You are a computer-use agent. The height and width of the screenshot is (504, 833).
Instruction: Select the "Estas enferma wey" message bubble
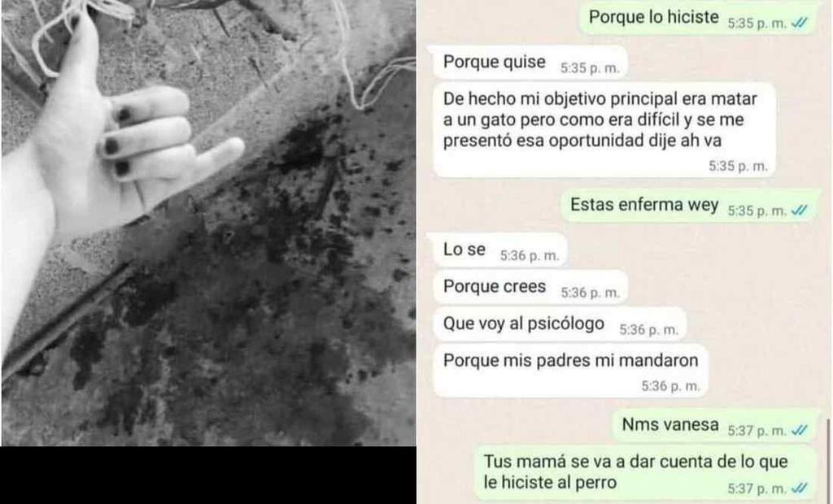coord(688,206)
